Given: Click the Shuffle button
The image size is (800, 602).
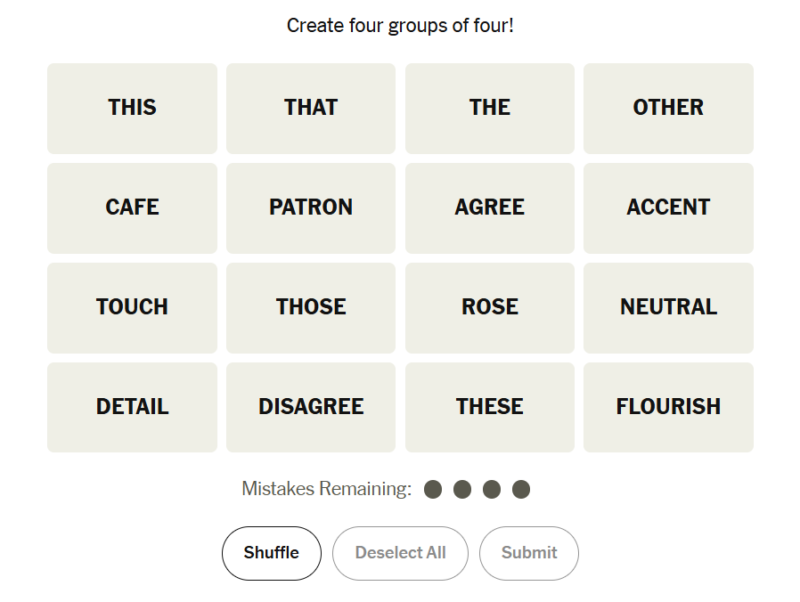Looking at the screenshot, I should click(271, 553).
